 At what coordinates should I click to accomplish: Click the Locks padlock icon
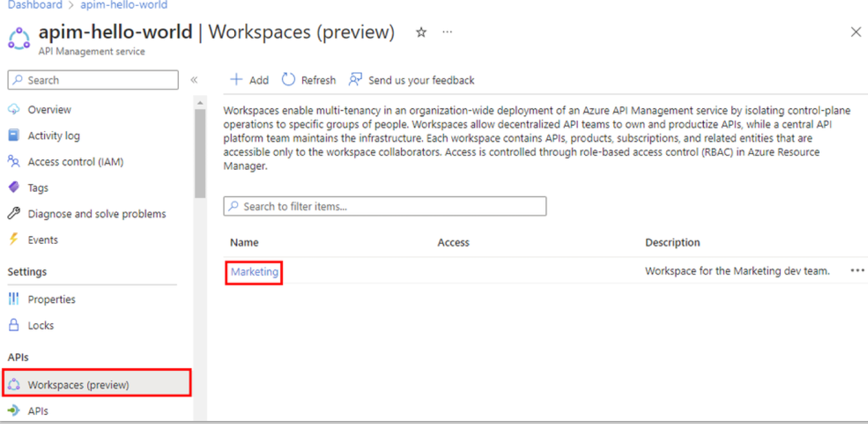coord(13,325)
